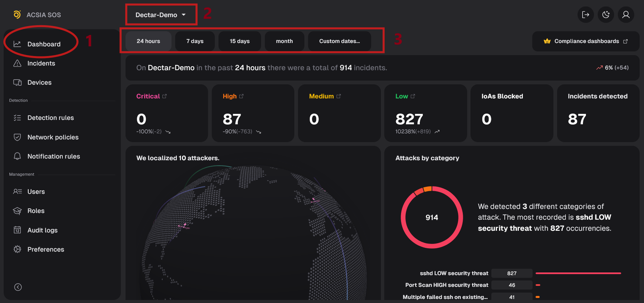Open Network policies page
Viewport: 644px width, 303px height.
tap(53, 137)
